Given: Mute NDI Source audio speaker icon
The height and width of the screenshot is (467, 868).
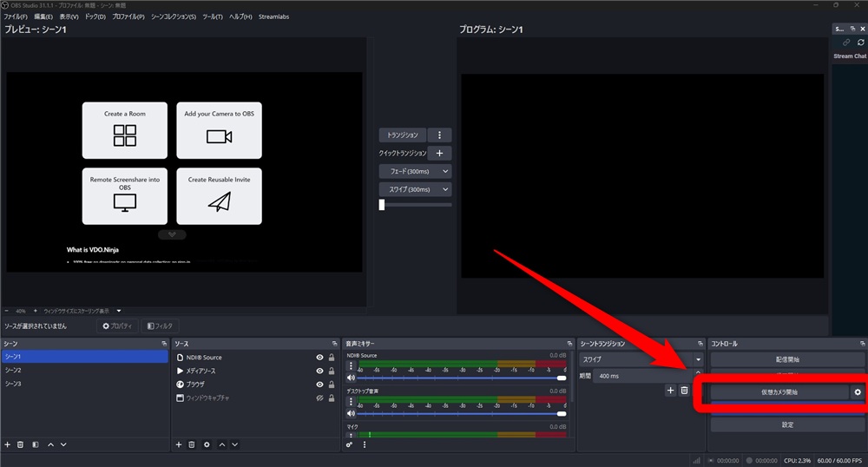Looking at the screenshot, I should click(351, 378).
